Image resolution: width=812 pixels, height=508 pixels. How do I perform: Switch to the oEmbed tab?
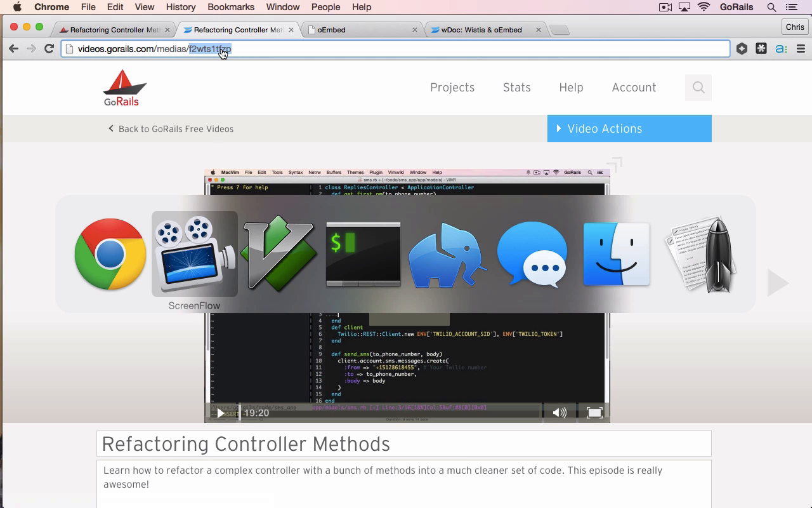[x=362, y=30]
